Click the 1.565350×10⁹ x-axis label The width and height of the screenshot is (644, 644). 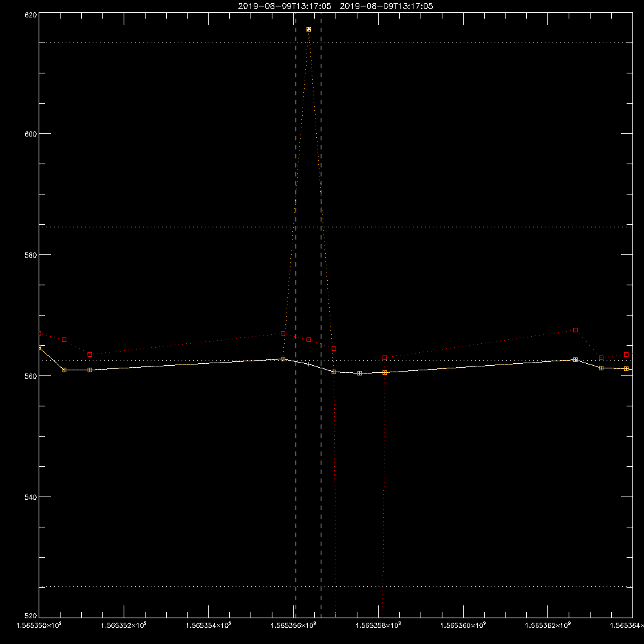coord(39,625)
